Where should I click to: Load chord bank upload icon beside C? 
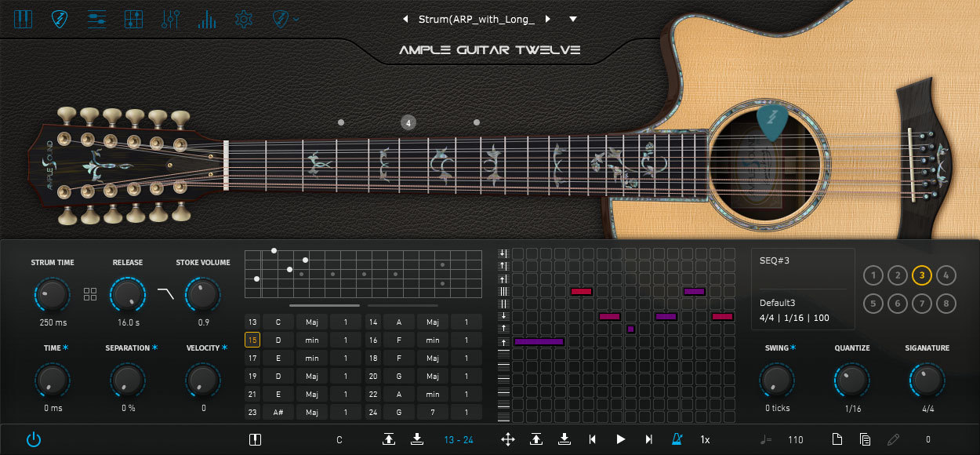click(x=389, y=439)
